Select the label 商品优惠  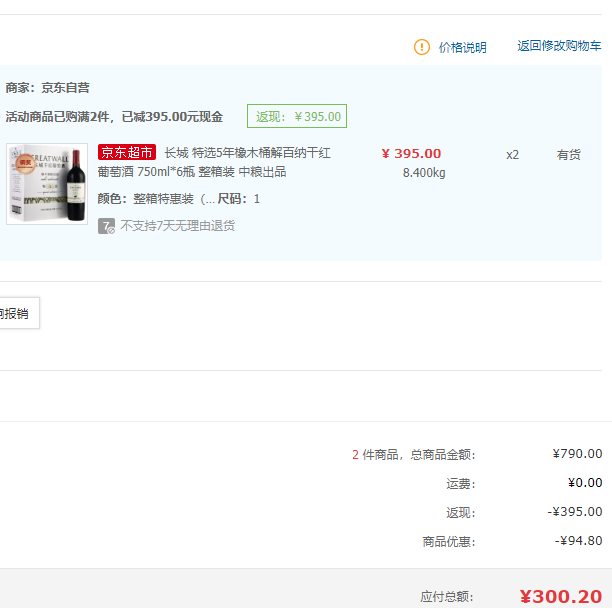click(449, 542)
